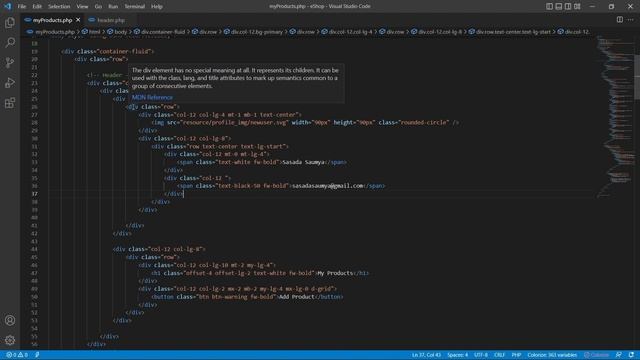The width and height of the screenshot is (640, 360).
Task: Click the 'rounded-circle' class value
Action: 424,122
